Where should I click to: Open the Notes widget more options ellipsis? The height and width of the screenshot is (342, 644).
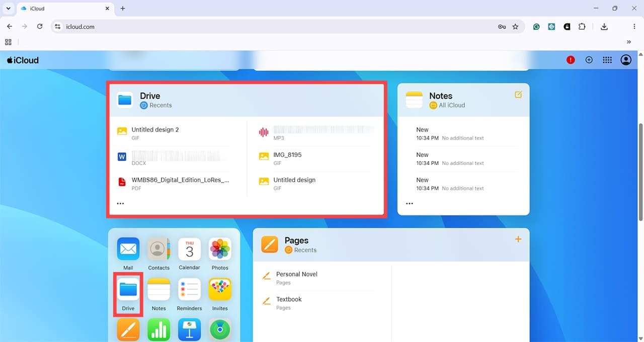coord(410,204)
